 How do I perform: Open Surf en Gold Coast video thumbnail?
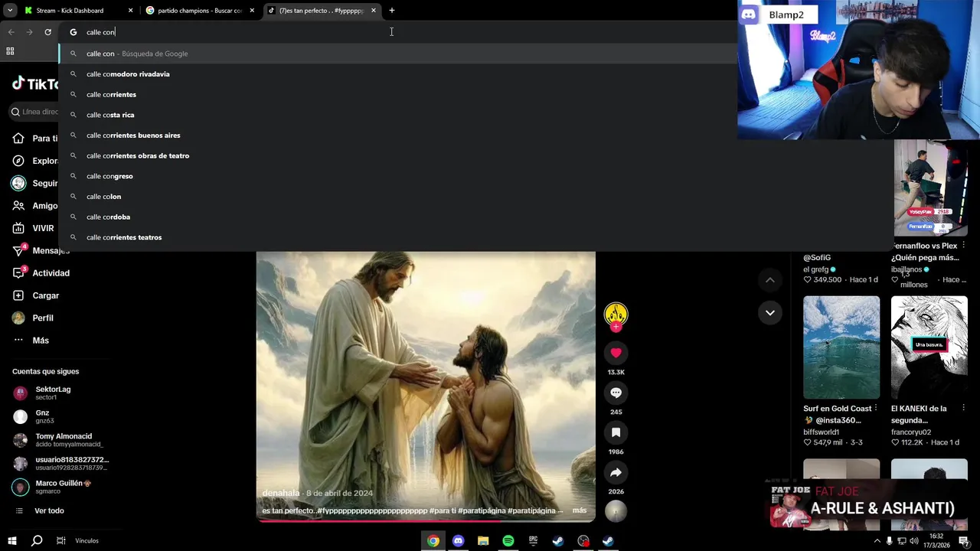coord(841,347)
